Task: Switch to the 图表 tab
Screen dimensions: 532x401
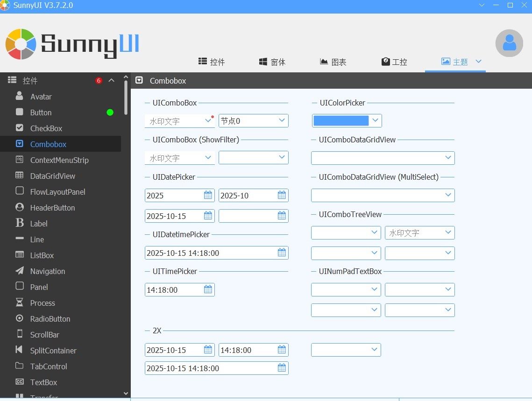Action: click(x=333, y=62)
